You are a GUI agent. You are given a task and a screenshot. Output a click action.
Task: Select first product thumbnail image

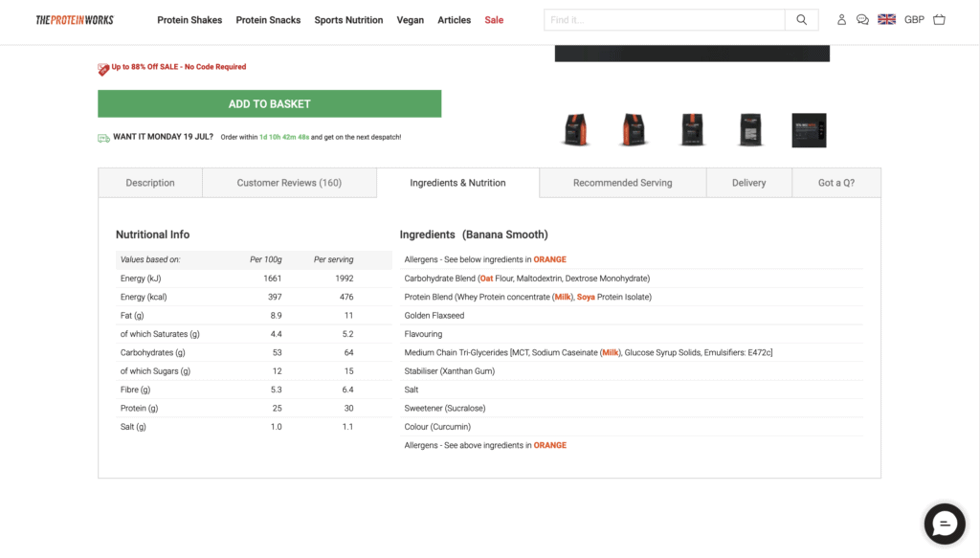coord(575,130)
